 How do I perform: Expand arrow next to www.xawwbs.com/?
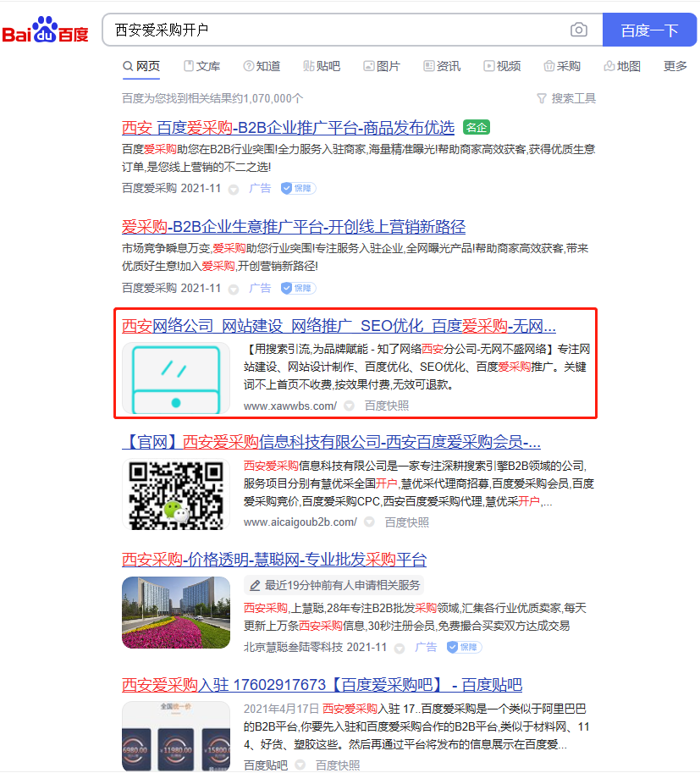[x=349, y=406]
